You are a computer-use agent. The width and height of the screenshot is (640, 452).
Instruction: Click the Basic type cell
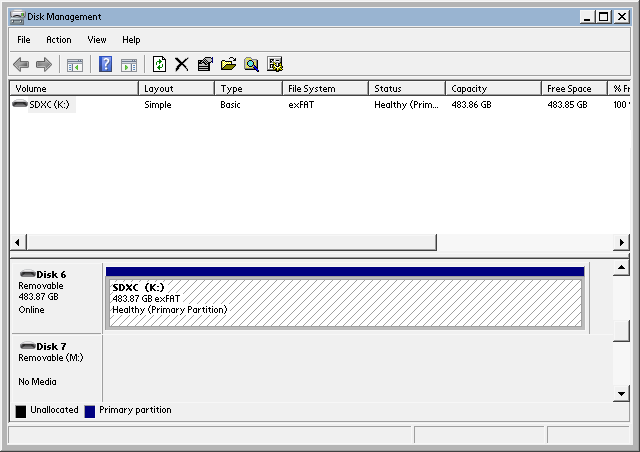point(230,105)
